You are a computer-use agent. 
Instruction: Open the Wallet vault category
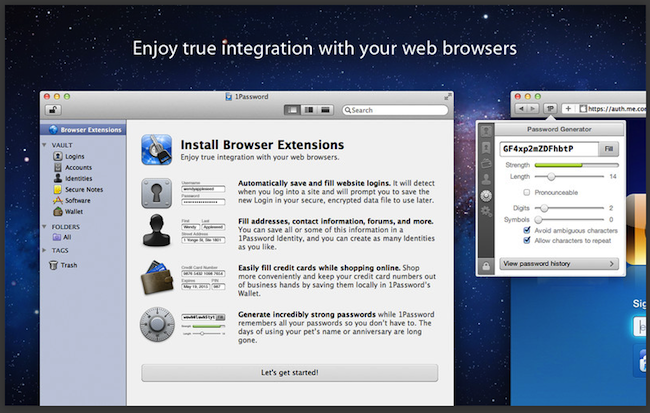[68, 211]
